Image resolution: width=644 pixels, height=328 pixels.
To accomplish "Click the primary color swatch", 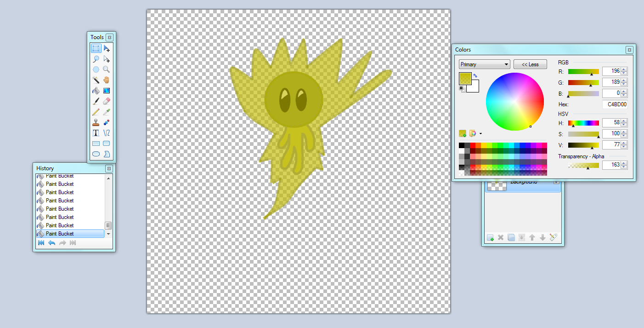I will (465, 78).
